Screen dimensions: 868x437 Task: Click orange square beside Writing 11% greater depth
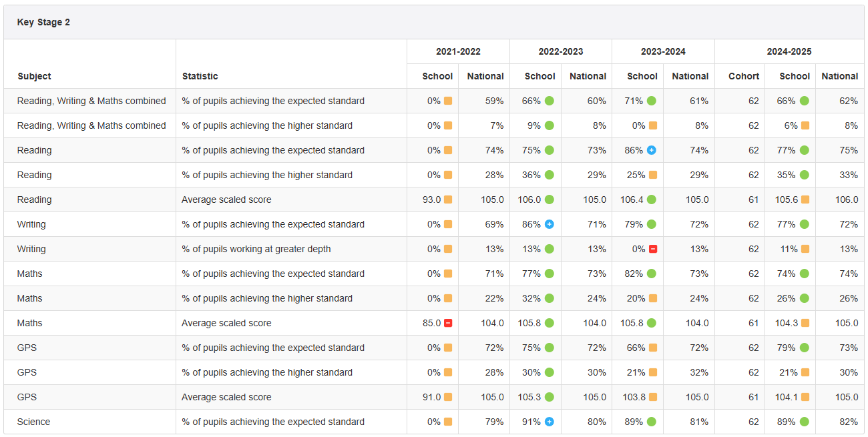(805, 250)
